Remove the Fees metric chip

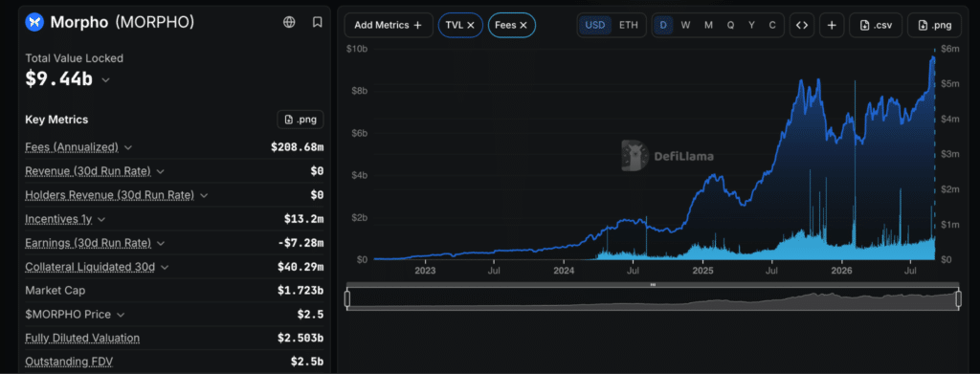(x=523, y=25)
